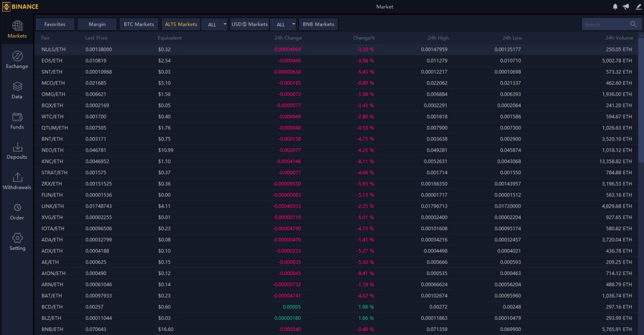Sort by Pair column header
The width and height of the screenshot is (644, 335).
click(x=46, y=38)
